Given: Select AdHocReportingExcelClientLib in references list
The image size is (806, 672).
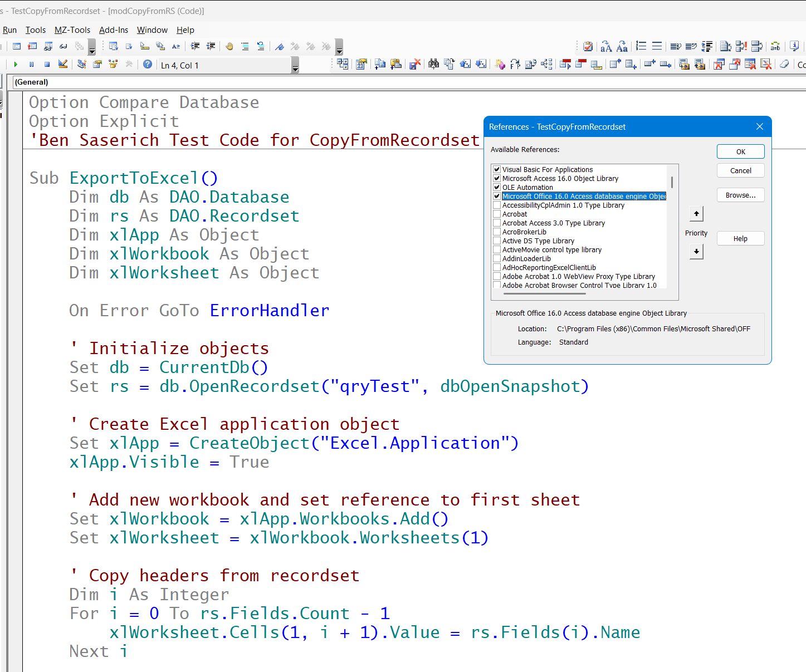Looking at the screenshot, I should (549, 267).
